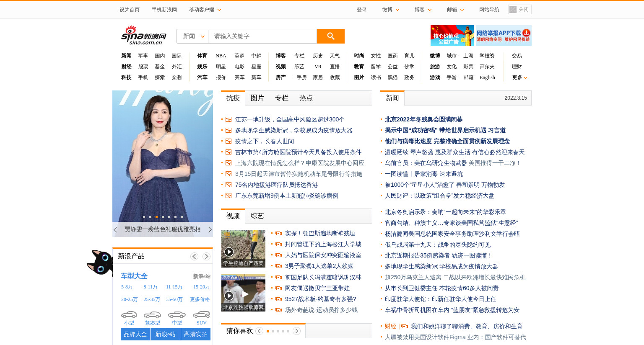This screenshot has width=644, height=345.
Task: Click previous arrow in 新浪产品 panel
Action: point(194,256)
